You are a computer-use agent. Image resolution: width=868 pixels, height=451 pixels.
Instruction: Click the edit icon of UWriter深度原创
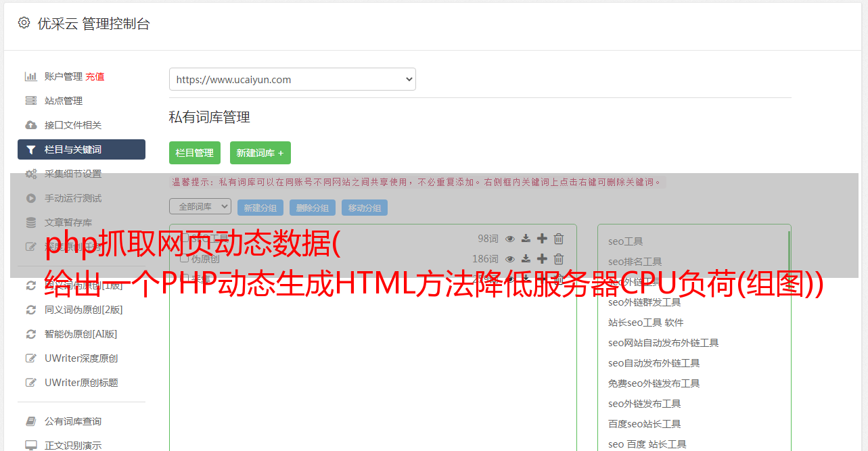point(30,358)
